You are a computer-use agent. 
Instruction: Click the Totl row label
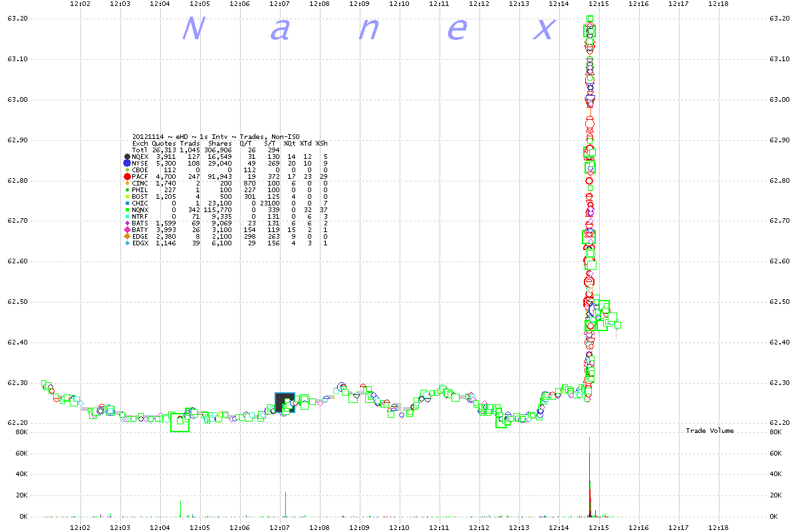[x=140, y=150]
